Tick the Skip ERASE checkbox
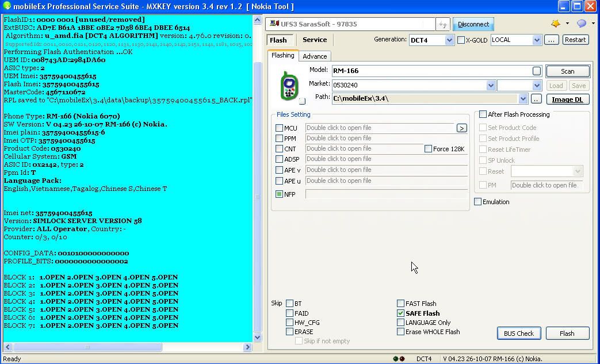Viewport: 600px width, 364px height. pos(290,331)
